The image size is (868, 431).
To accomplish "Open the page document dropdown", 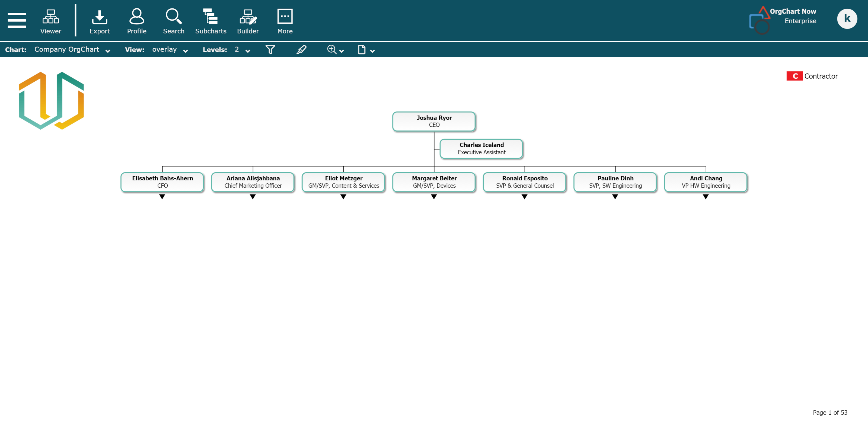I will (x=366, y=50).
